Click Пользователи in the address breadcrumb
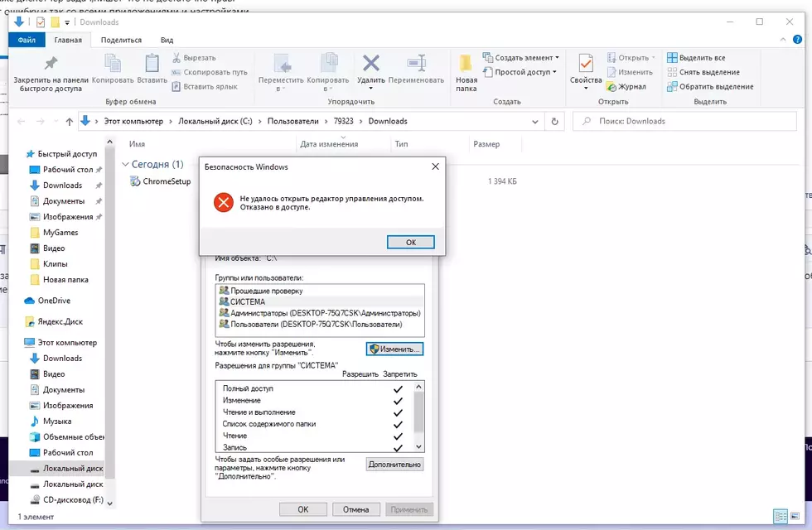 (293, 121)
